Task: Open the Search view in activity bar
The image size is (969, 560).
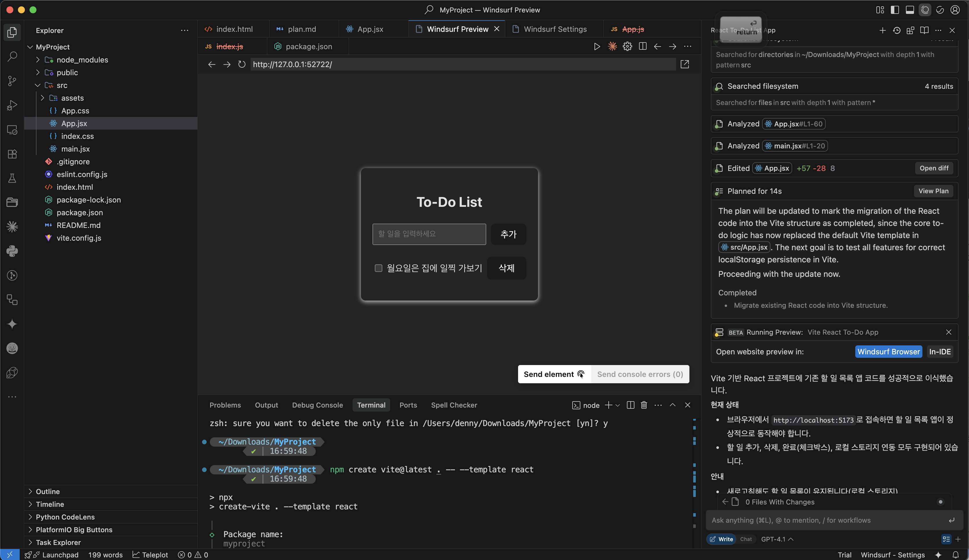Action: 12,56
